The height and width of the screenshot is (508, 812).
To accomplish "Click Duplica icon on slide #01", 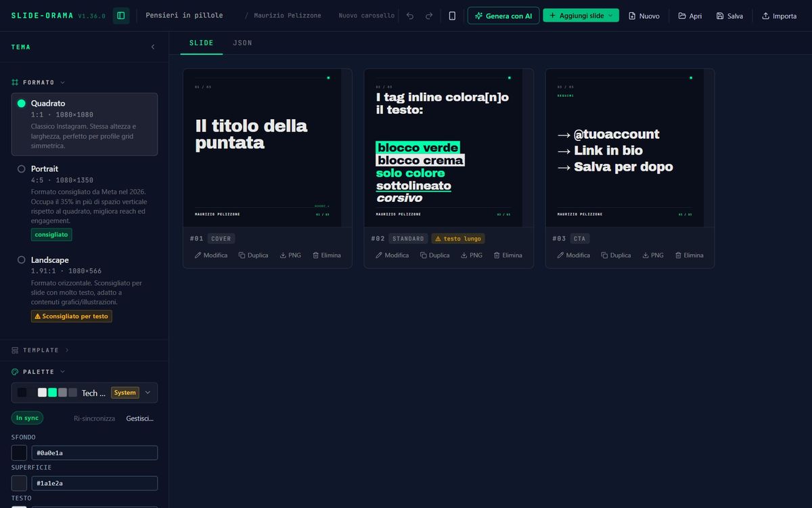I will [x=254, y=255].
